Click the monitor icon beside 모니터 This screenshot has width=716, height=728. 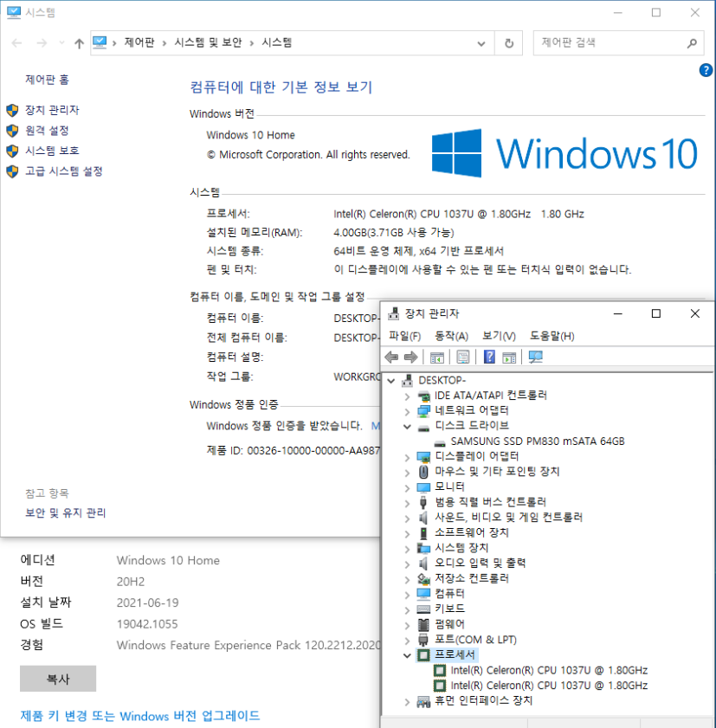click(423, 487)
